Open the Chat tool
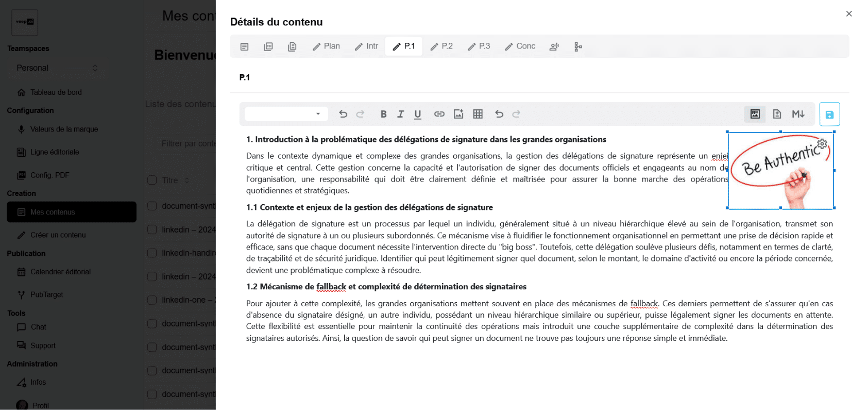Viewport: 868px width, 412px height. pyautogui.click(x=32, y=327)
